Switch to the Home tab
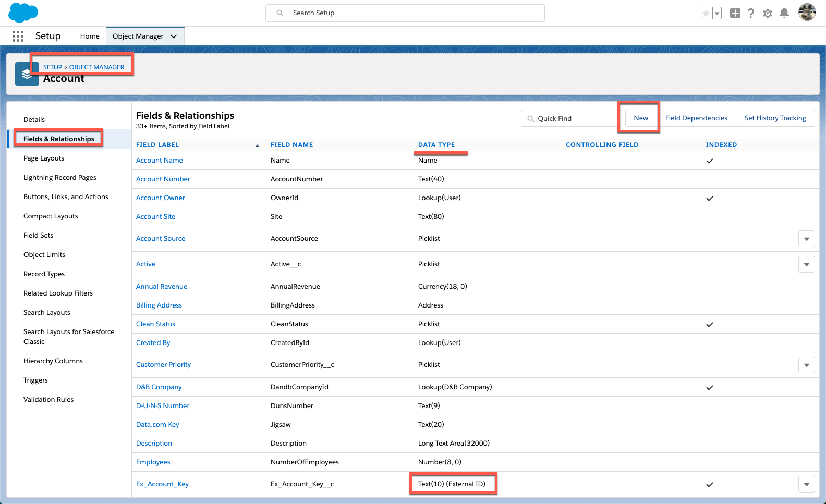 pos(90,36)
